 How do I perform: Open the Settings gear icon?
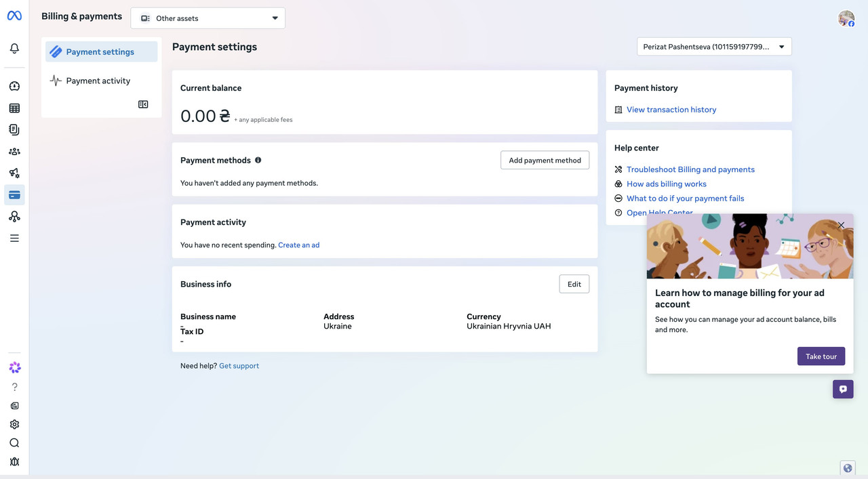coord(14,424)
